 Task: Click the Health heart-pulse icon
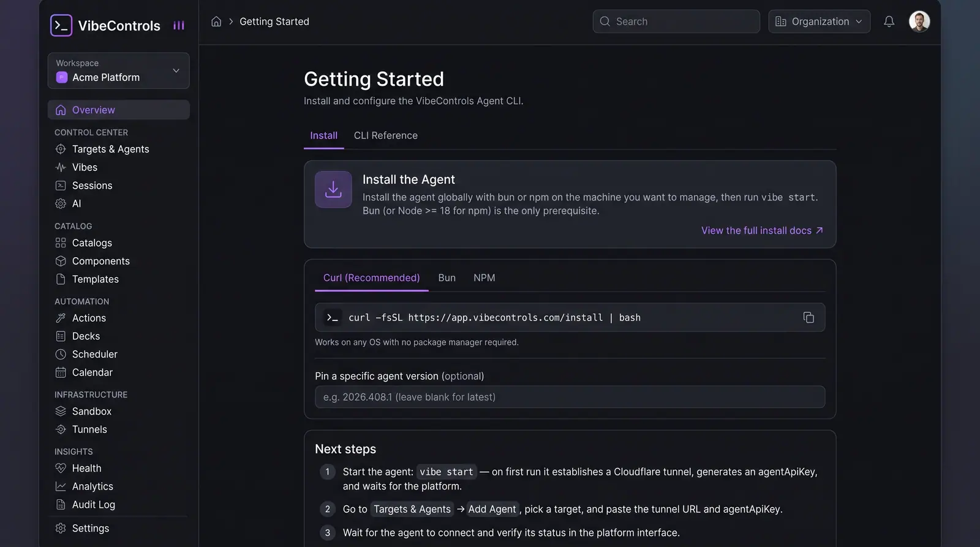61,468
